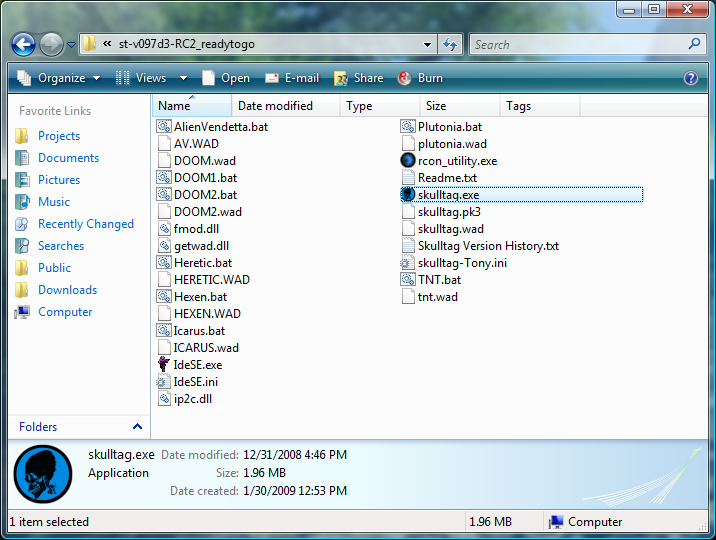Select Skulltag Version History.txt
This screenshot has width=716, height=540.
(x=488, y=246)
